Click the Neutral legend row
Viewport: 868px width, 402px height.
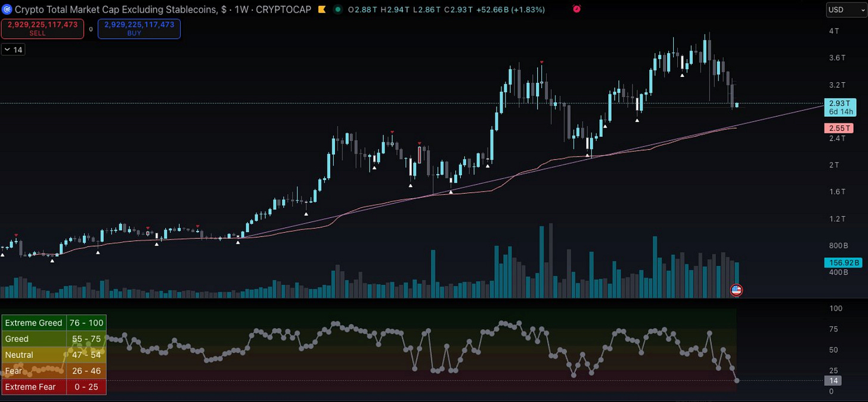pyautogui.click(x=54, y=355)
